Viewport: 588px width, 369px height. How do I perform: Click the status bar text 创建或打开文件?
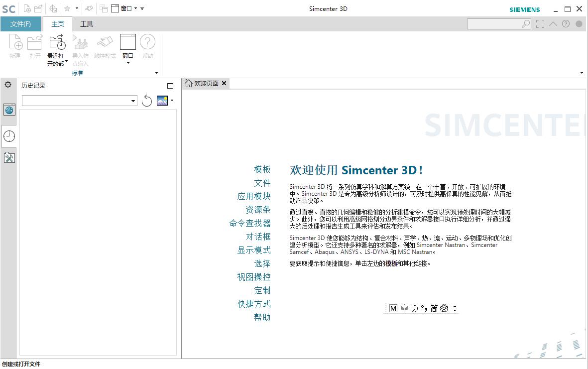(x=21, y=364)
